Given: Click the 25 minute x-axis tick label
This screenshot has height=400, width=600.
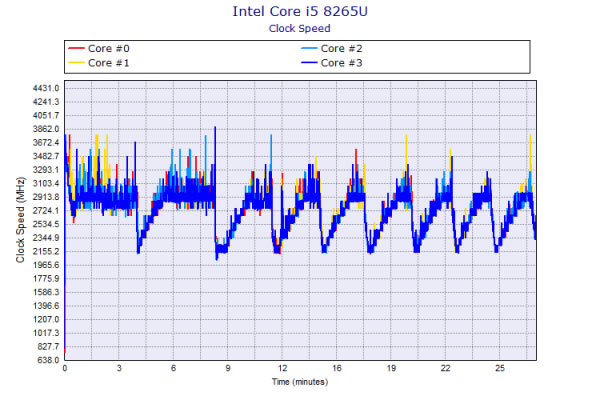Looking at the screenshot, I should tap(500, 368).
